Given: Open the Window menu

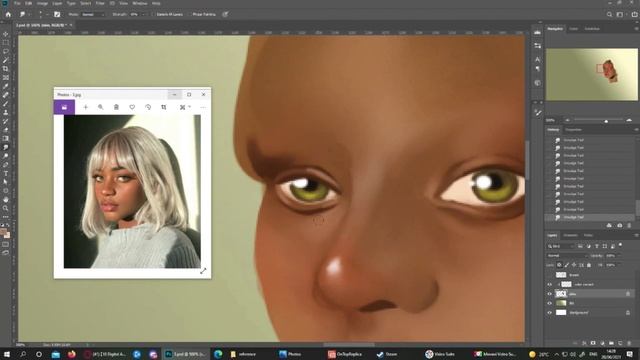Looking at the screenshot, I should coord(140,3).
